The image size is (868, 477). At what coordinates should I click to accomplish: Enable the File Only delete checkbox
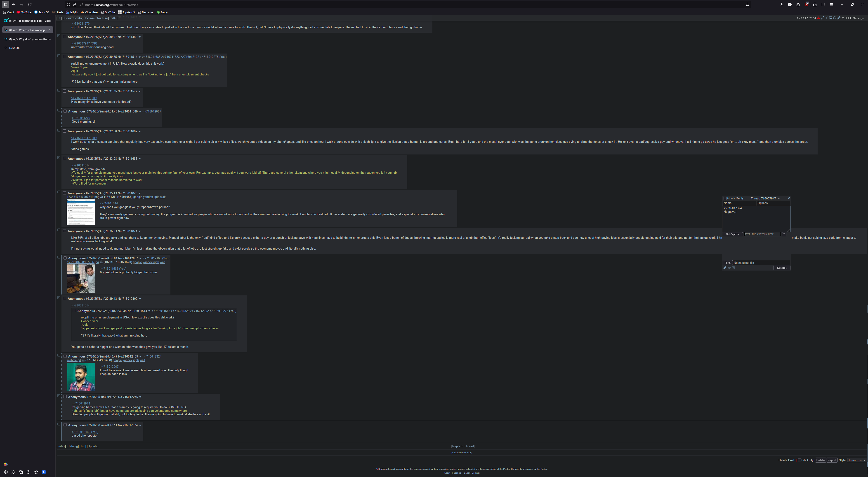coord(799,460)
